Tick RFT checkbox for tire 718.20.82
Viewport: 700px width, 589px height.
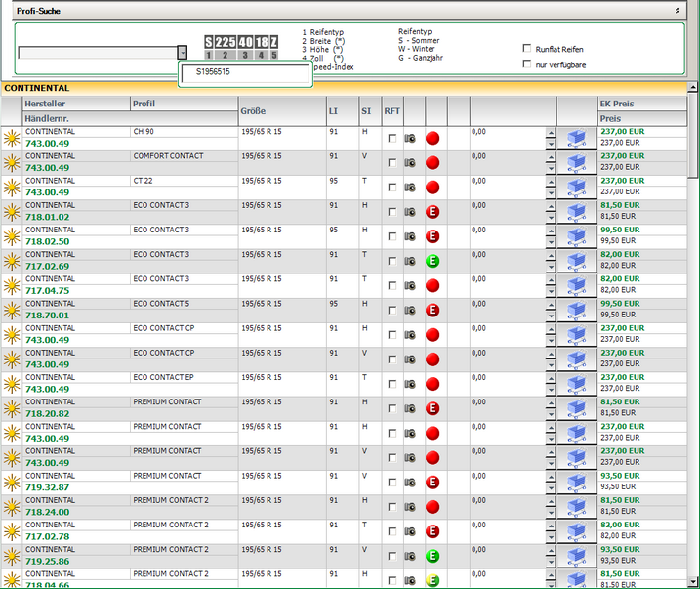(x=391, y=408)
